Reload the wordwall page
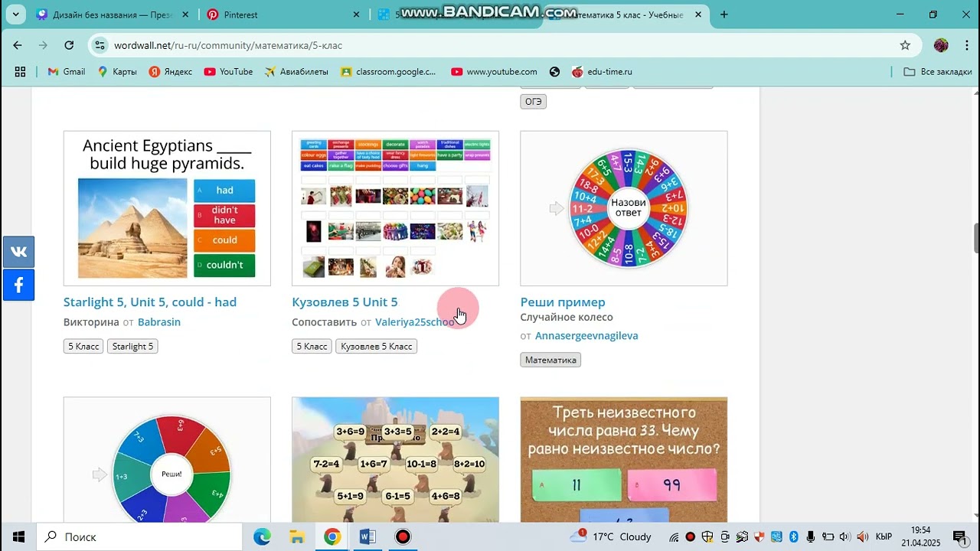The width and height of the screenshot is (980, 551). 69,45
